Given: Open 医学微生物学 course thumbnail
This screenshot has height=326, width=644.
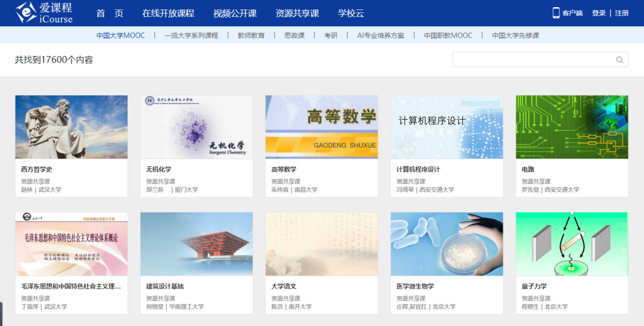Looking at the screenshot, I should click(447, 244).
